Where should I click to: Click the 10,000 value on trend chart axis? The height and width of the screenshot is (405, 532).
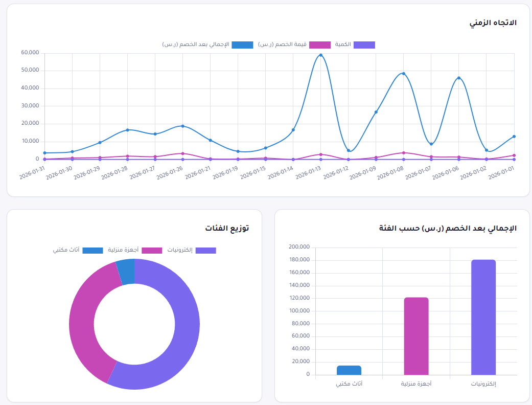point(31,141)
